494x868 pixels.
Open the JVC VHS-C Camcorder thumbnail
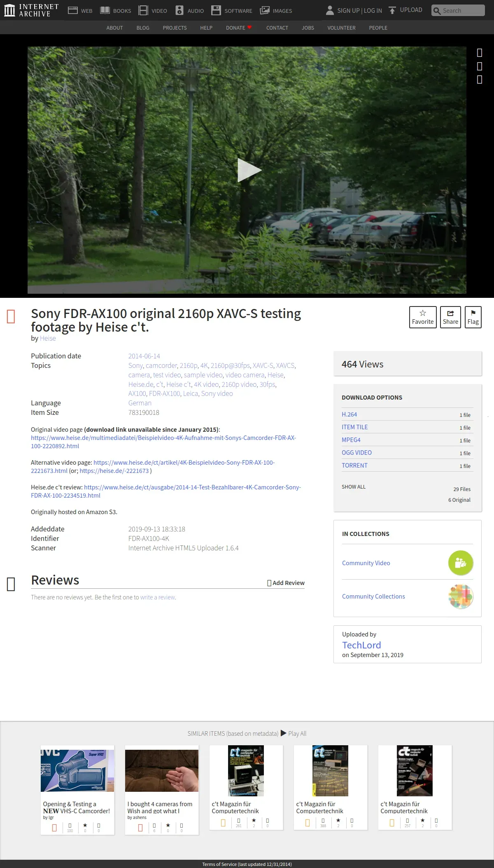click(x=77, y=770)
